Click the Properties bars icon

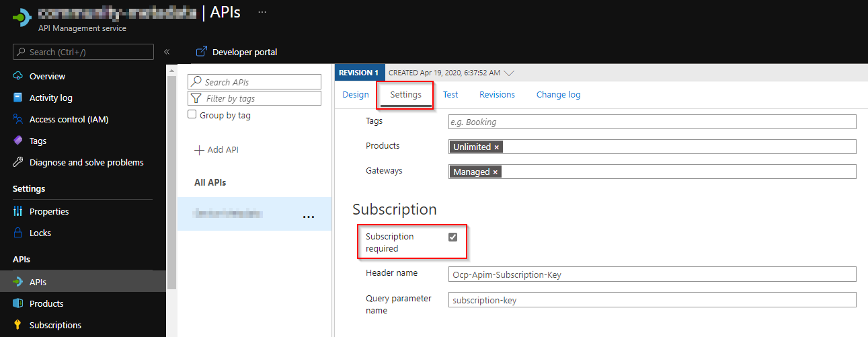pos(18,211)
